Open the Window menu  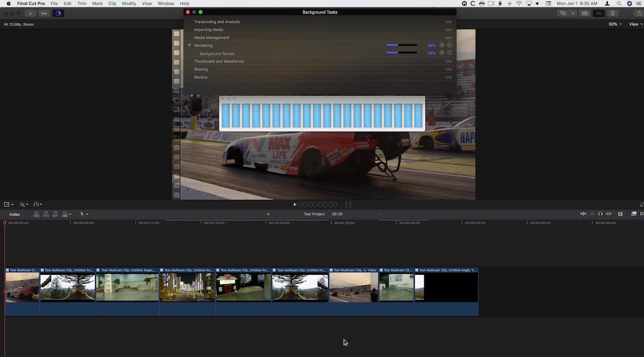click(x=166, y=3)
